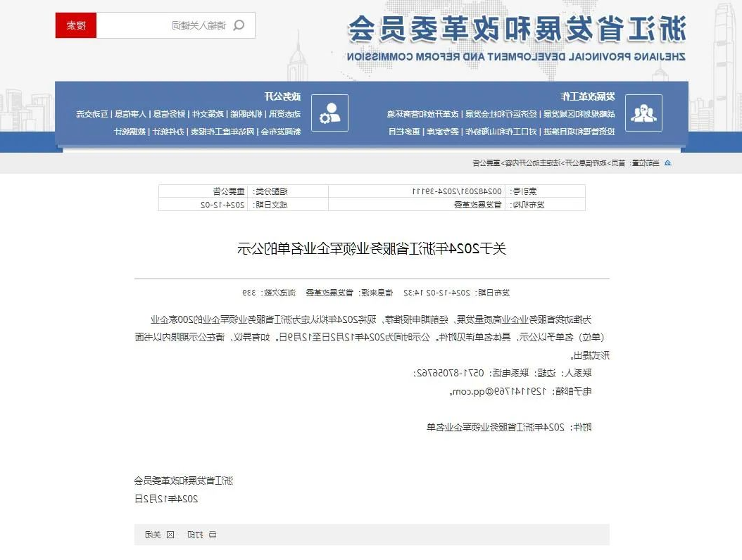This screenshot has height=560, width=742.
Task: Click the 打印 printer icon
Action: [x=213, y=535]
